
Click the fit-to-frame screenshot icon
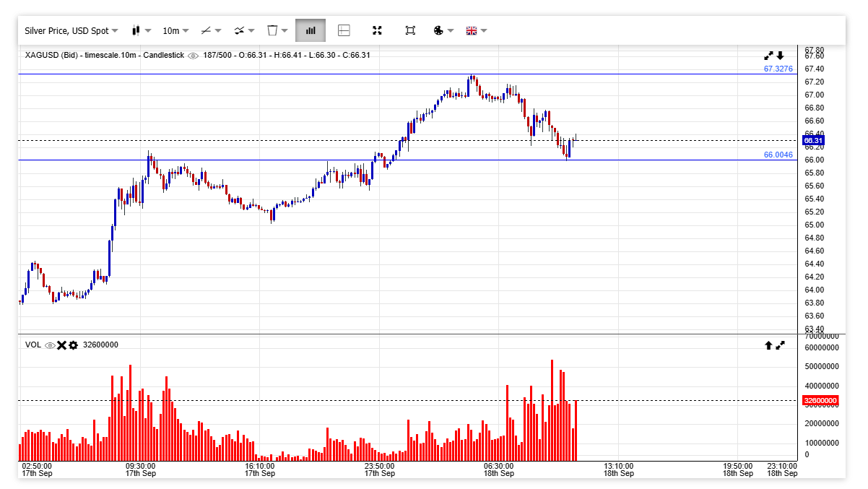point(410,30)
